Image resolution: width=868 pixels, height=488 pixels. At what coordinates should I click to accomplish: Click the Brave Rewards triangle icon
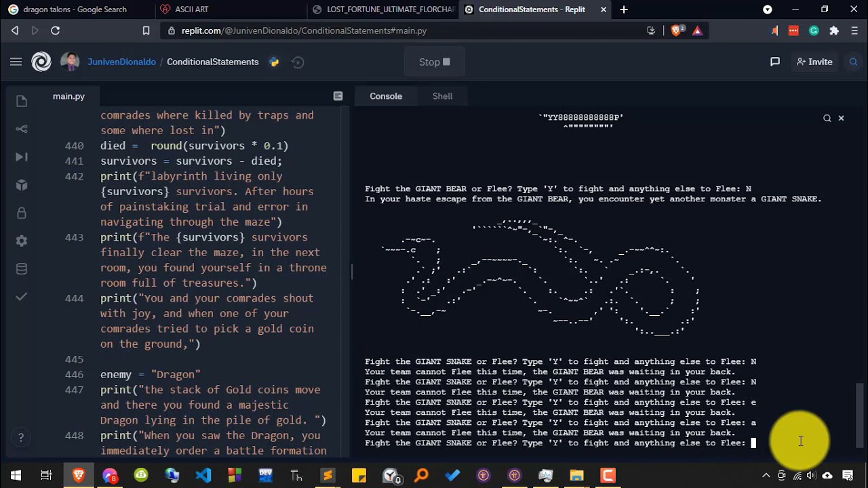coord(697,30)
